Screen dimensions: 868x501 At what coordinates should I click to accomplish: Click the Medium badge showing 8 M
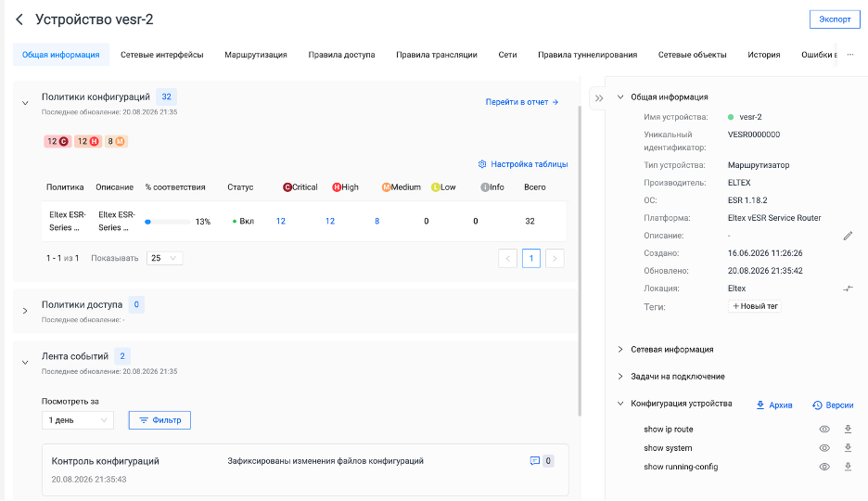pyautogui.click(x=116, y=141)
